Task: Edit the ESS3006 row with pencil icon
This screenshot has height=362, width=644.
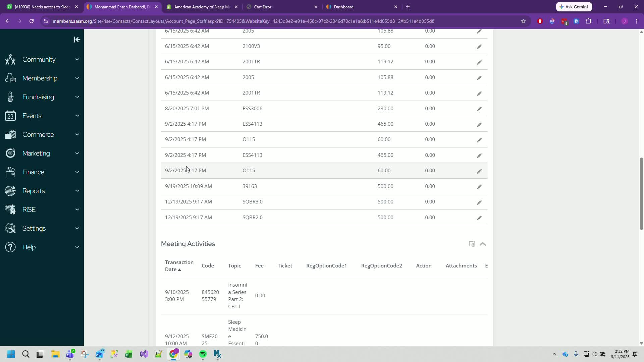Action: tap(479, 109)
